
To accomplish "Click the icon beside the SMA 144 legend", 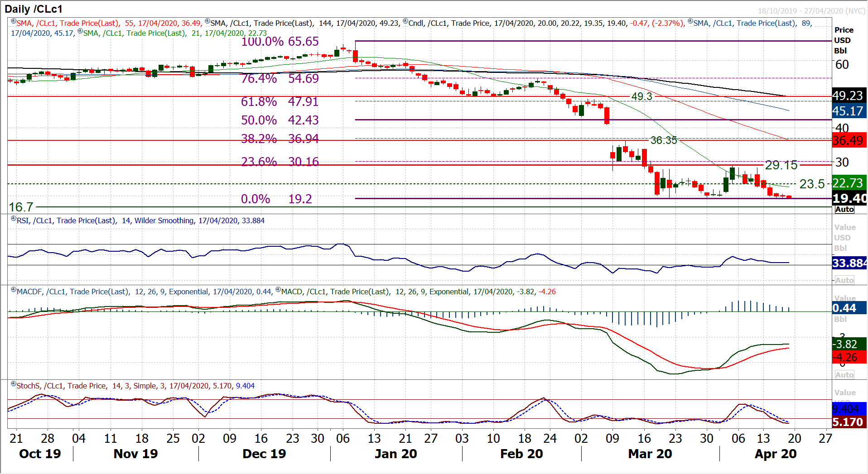I will pyautogui.click(x=207, y=21).
